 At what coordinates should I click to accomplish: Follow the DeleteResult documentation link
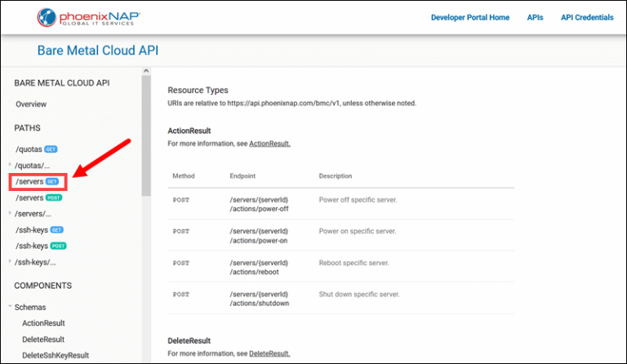tap(269, 353)
